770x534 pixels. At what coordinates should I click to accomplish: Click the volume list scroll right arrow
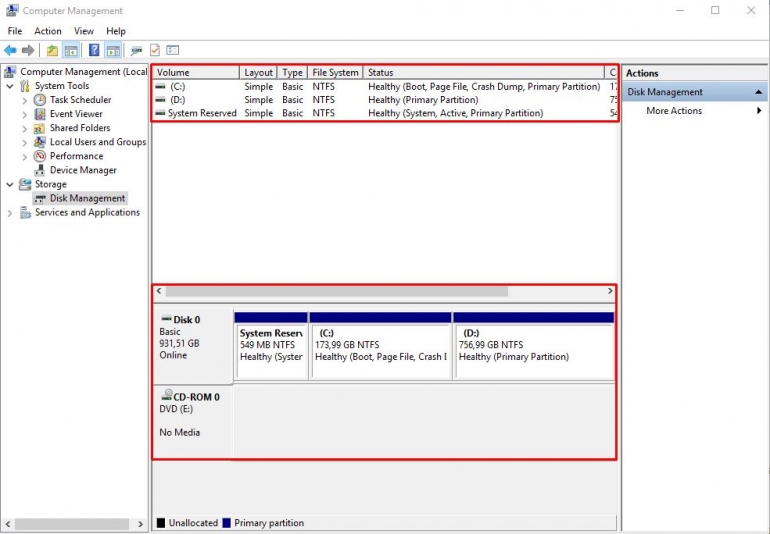pos(610,291)
